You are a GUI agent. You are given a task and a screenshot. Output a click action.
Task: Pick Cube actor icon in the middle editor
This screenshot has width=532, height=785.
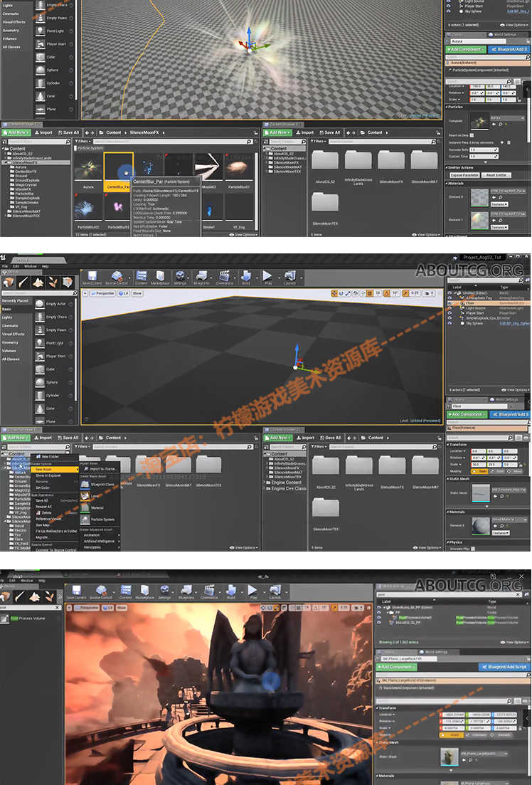[40, 369]
